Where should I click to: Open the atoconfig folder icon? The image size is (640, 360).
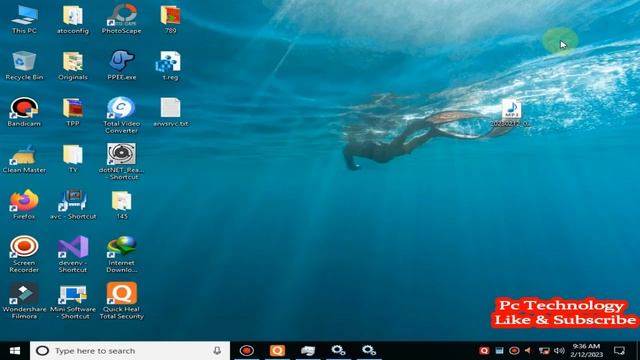point(73,19)
